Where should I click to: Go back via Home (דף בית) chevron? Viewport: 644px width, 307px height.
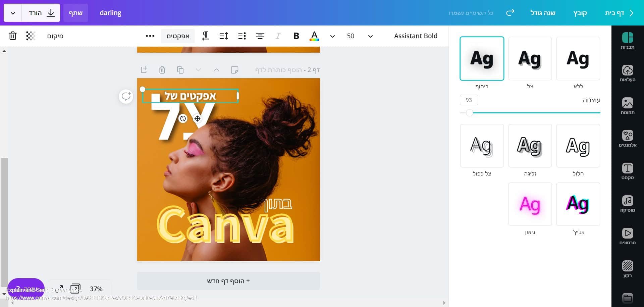(x=632, y=13)
